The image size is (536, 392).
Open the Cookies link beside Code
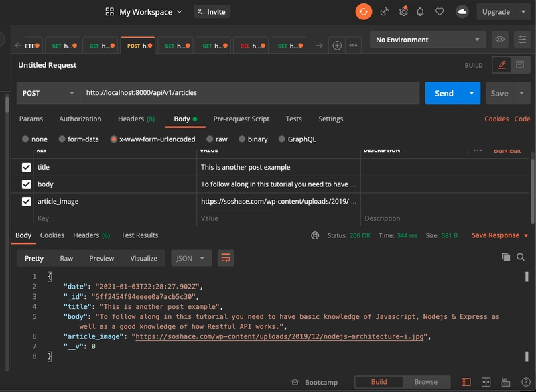[496, 119]
